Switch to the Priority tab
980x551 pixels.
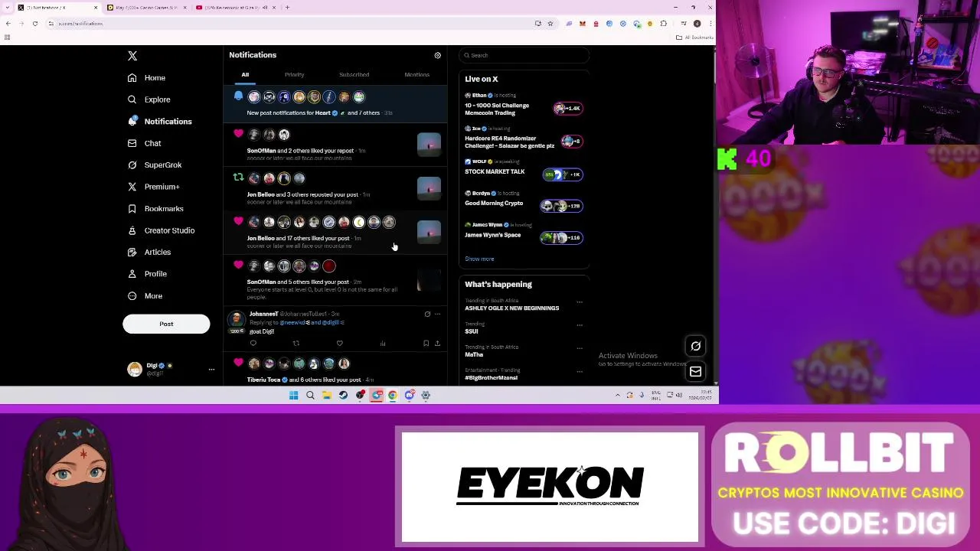point(294,75)
